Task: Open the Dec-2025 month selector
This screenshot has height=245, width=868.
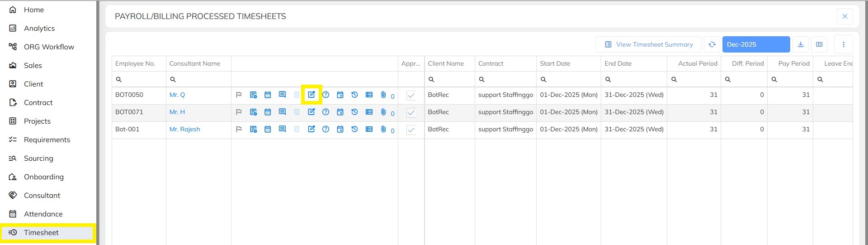Action: 756,44
